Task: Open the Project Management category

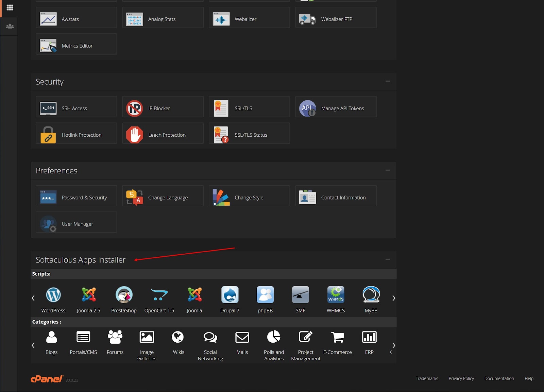Action: click(x=306, y=345)
